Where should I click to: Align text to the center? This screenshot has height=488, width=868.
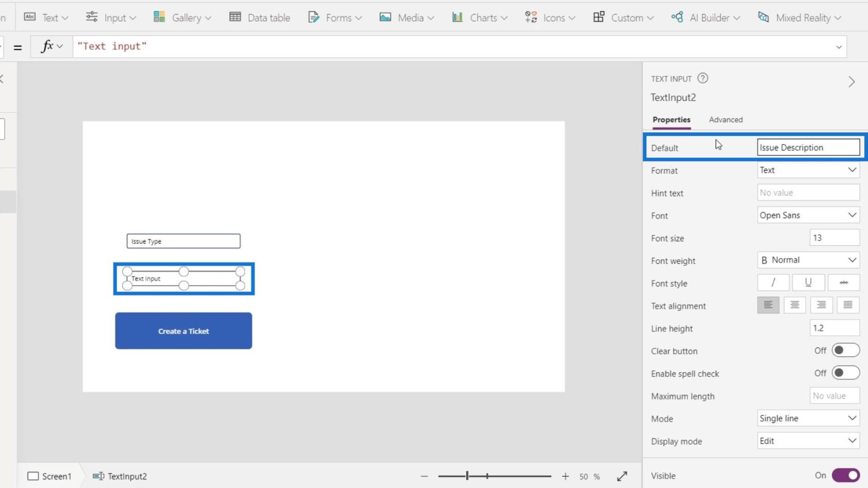(x=795, y=305)
